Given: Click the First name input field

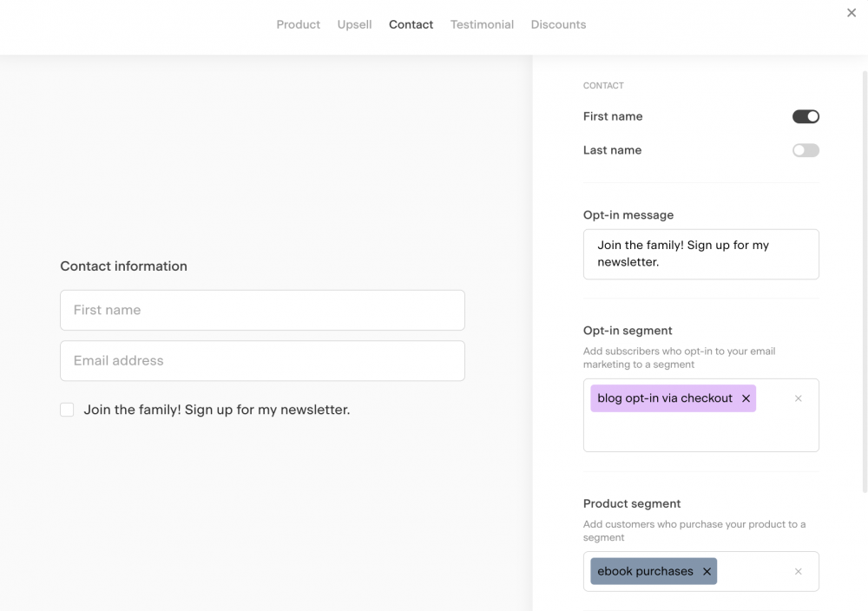Looking at the screenshot, I should pyautogui.click(x=262, y=310).
